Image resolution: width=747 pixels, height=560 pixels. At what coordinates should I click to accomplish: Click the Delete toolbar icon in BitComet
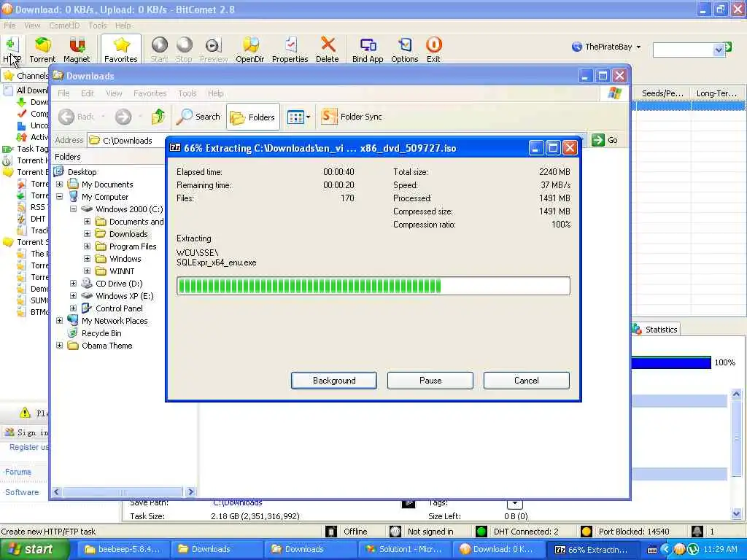point(328,50)
